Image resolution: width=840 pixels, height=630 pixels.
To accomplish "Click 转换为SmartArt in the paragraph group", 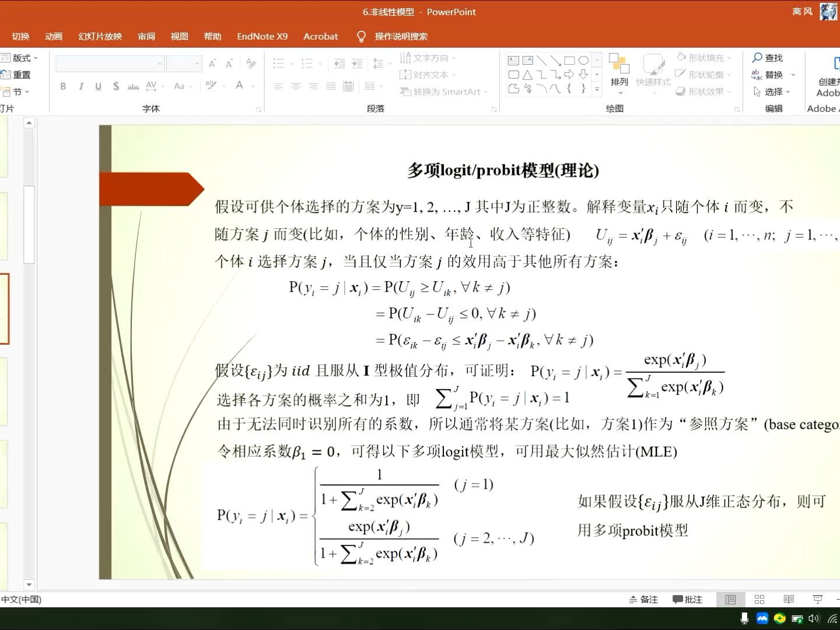I will [x=443, y=92].
